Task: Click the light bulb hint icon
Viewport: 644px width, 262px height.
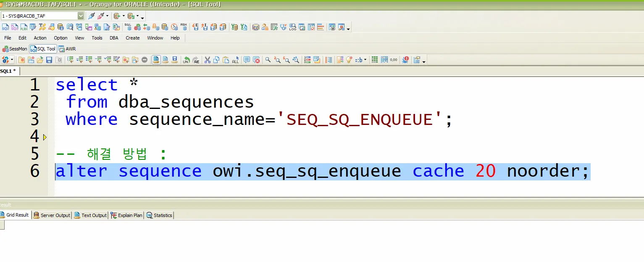Action: point(349,60)
